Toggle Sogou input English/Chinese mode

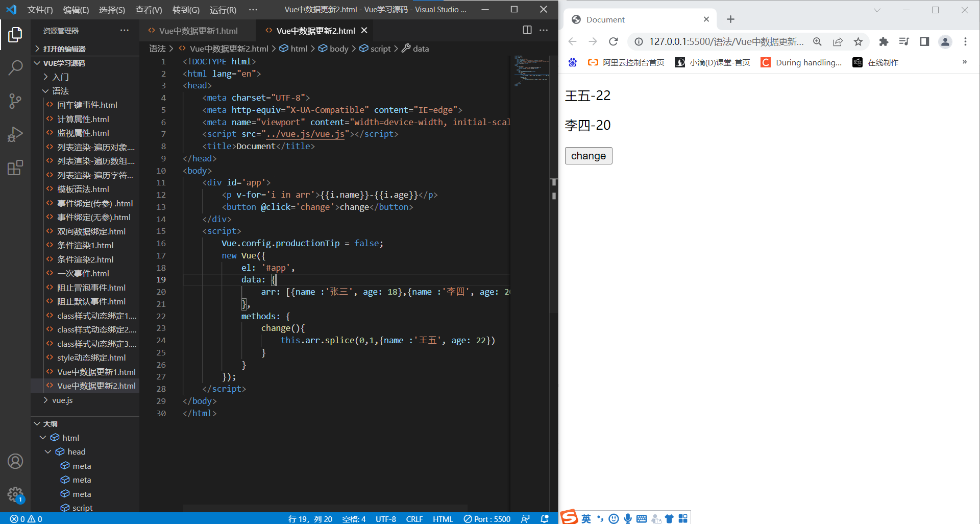coord(586,518)
